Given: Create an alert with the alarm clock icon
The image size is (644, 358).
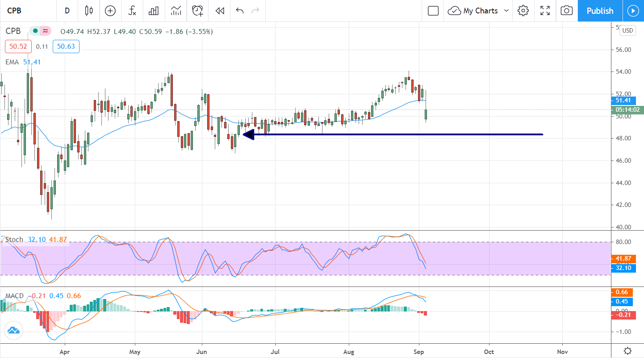Looking at the screenshot, I should click(198, 11).
